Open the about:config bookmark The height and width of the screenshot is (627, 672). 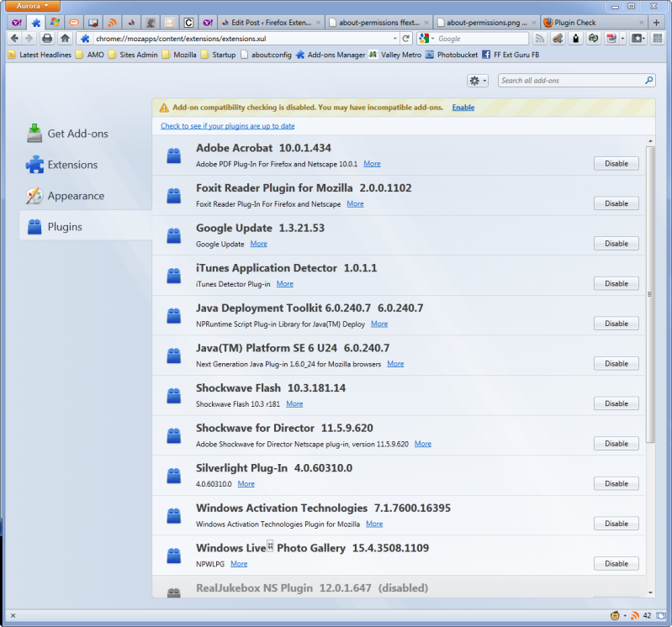point(266,55)
